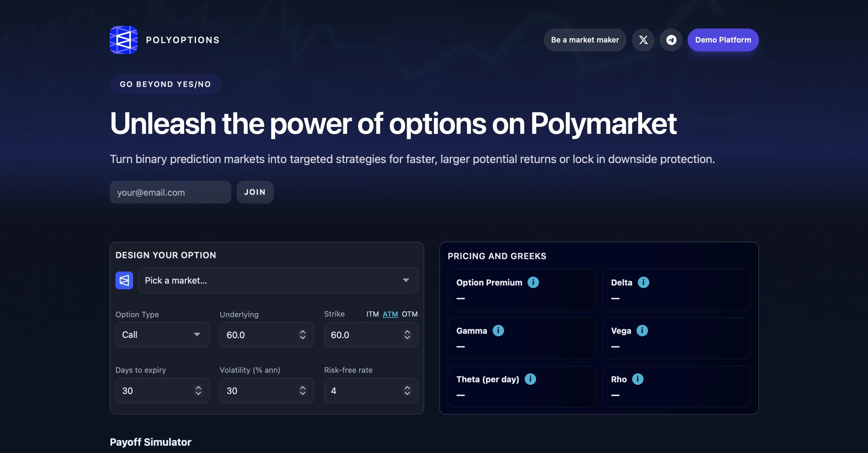Click Be a market maker button
The height and width of the screenshot is (453, 868).
tap(585, 40)
